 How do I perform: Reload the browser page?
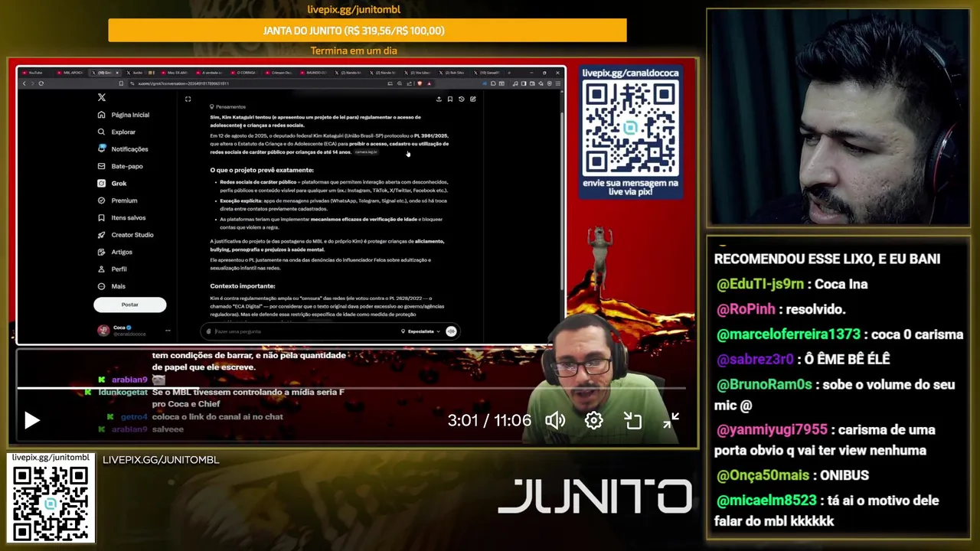(41, 83)
